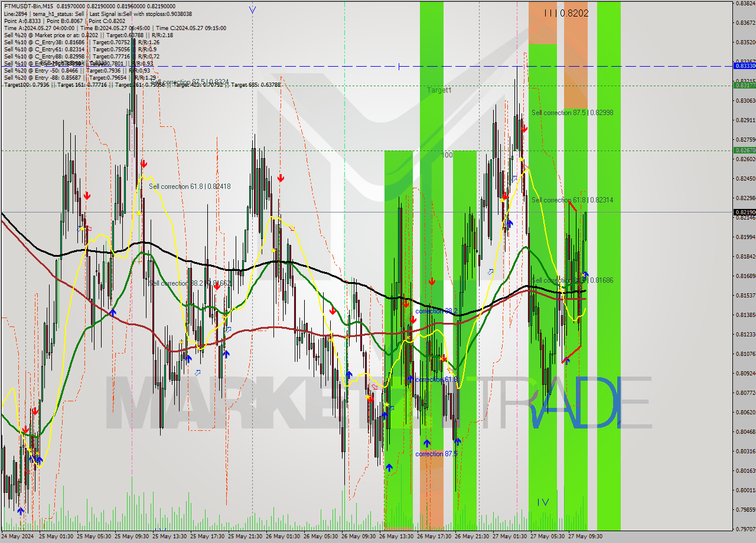The image size is (756, 543).
Task: Click the '26 May 21:30' time label
Action: point(472,537)
